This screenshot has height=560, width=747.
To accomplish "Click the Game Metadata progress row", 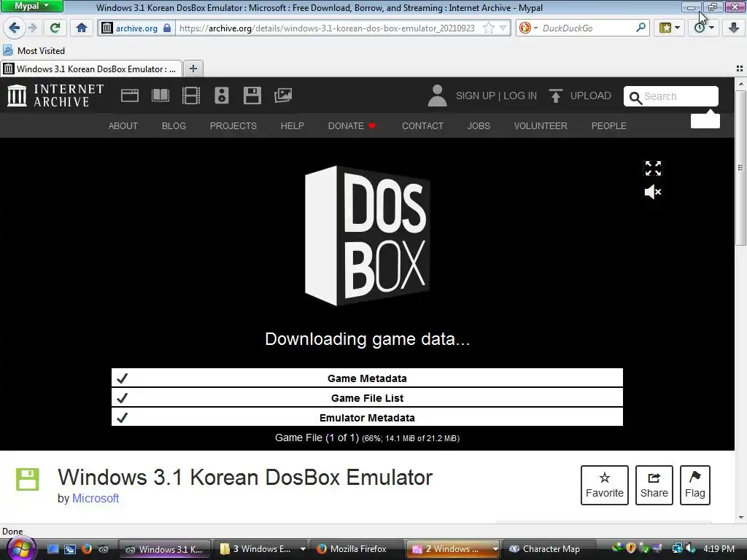I will point(367,378).
